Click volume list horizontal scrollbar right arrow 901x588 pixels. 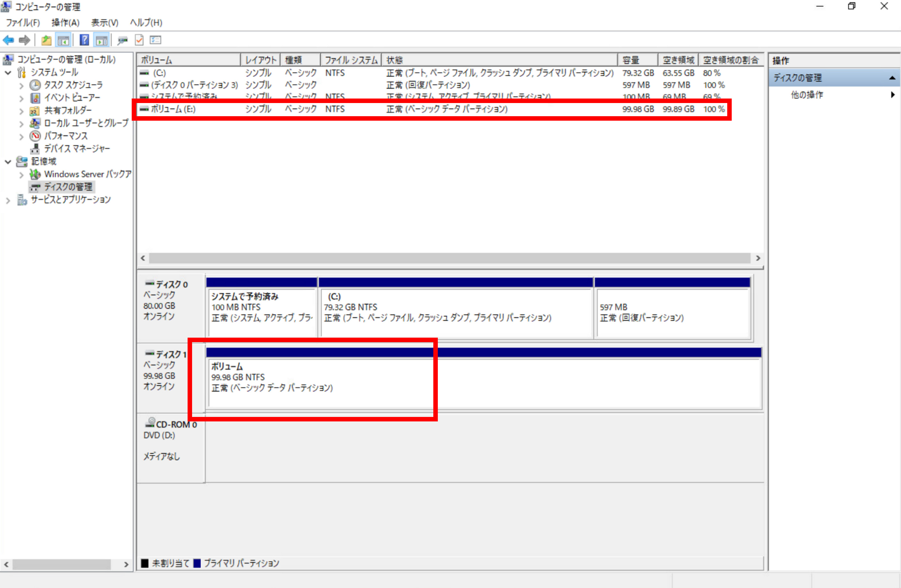[758, 258]
